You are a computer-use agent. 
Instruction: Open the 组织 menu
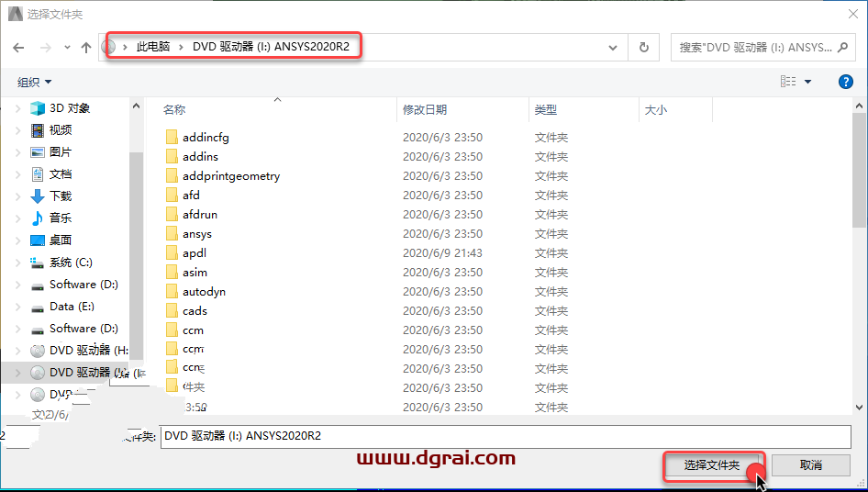tap(34, 82)
